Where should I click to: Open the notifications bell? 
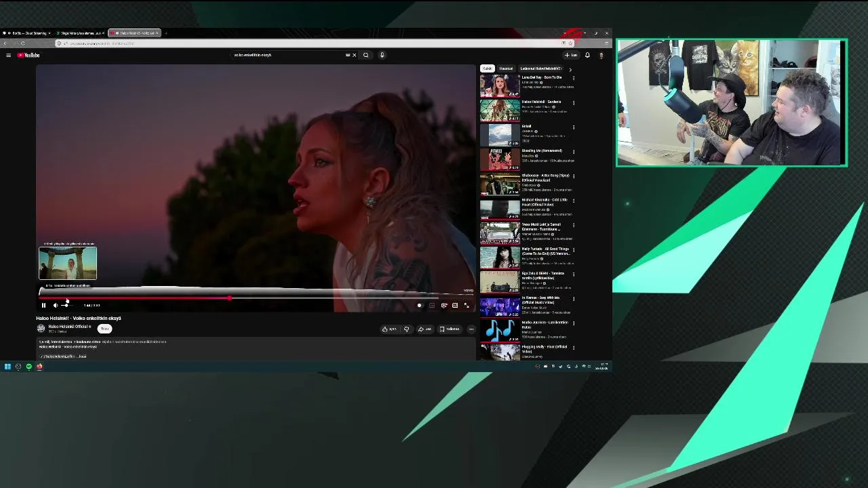pos(587,55)
